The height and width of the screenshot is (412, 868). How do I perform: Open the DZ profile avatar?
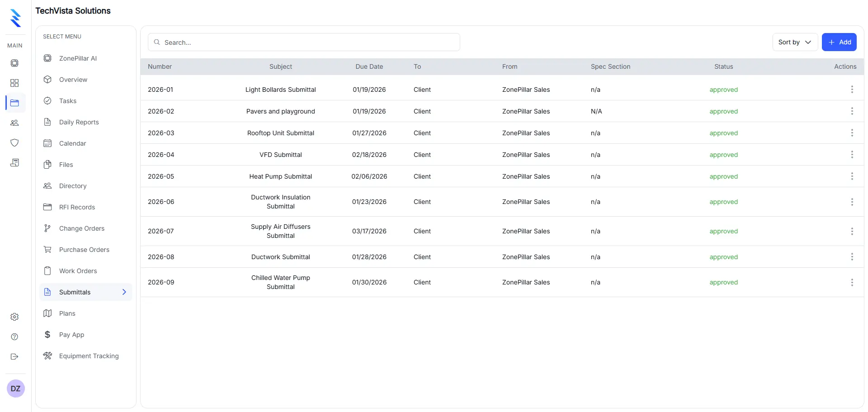coord(16,388)
